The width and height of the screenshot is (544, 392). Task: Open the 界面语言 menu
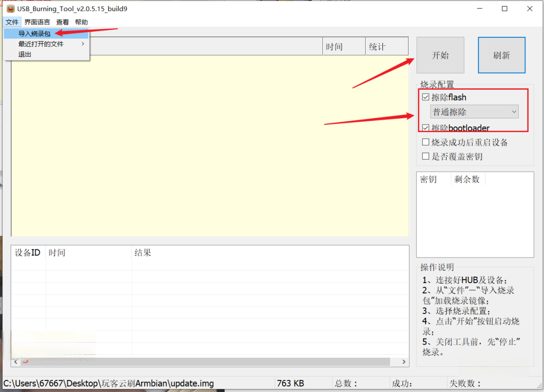tap(37, 22)
